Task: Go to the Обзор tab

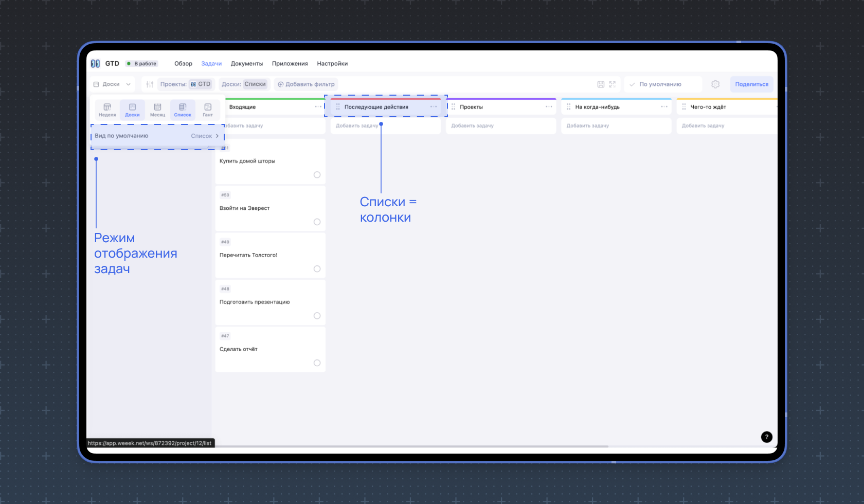Action: click(183, 64)
